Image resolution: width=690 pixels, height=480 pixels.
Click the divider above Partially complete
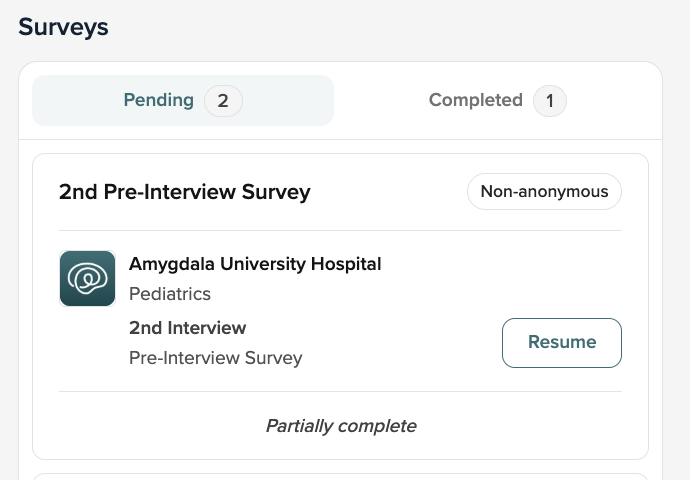[341, 391]
